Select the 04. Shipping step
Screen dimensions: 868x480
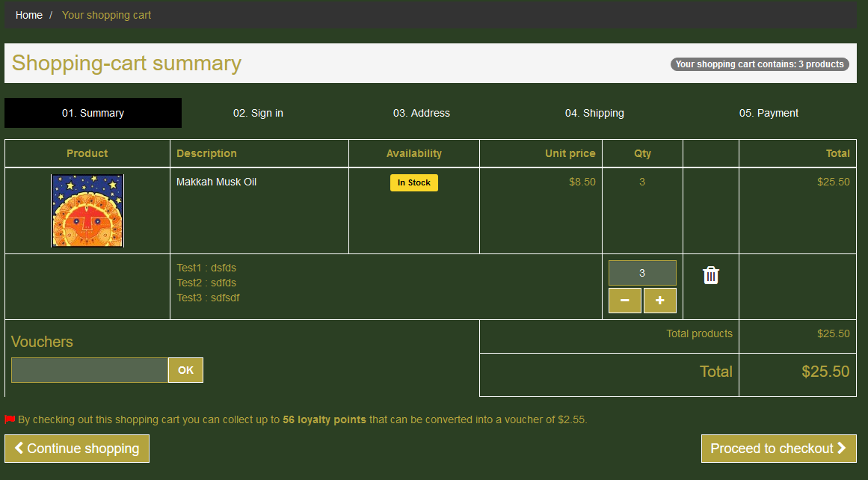[594, 113]
